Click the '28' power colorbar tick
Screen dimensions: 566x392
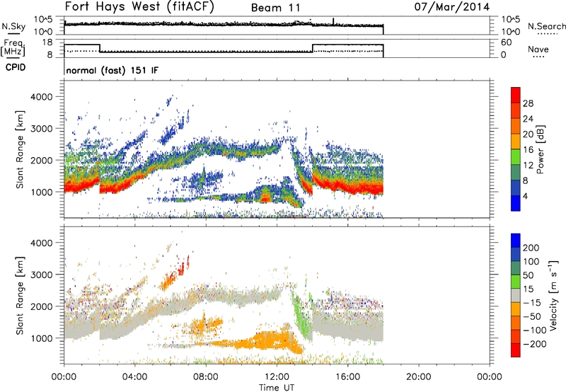[x=528, y=103]
